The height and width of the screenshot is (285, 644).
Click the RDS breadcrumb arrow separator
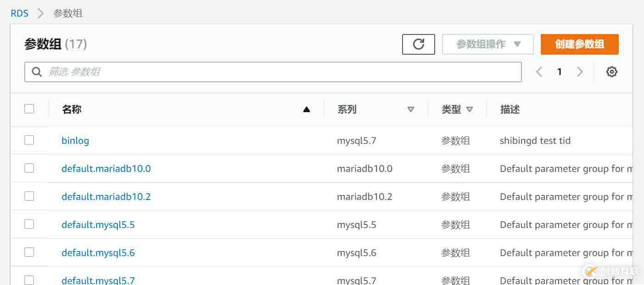click(x=40, y=13)
